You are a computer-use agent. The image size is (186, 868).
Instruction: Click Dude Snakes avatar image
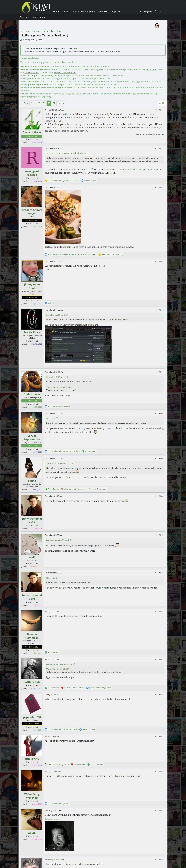point(32,381)
